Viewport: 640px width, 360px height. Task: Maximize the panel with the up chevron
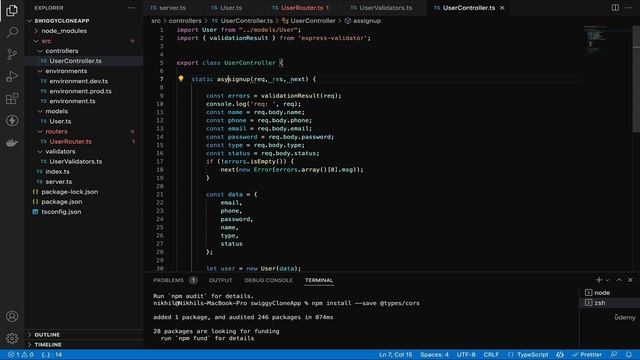click(619, 280)
